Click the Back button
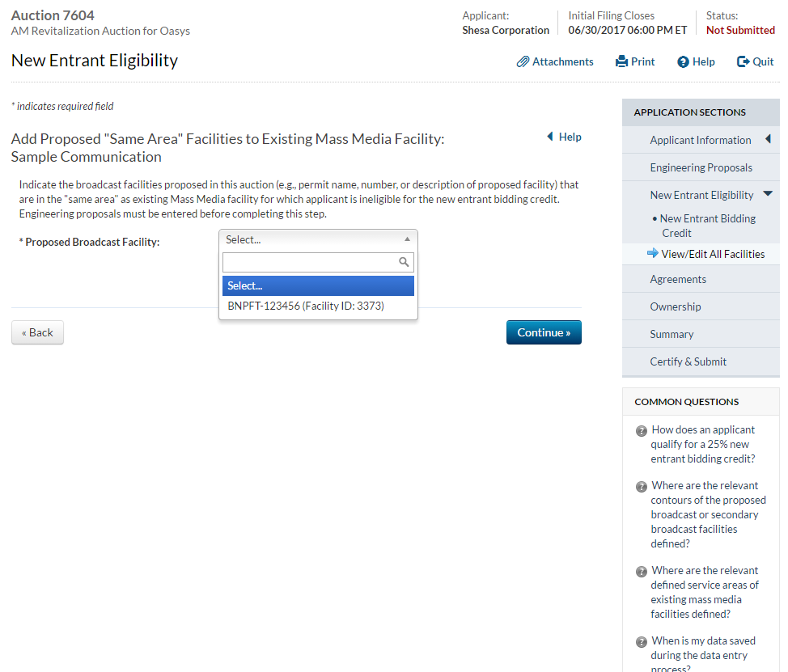 [x=37, y=332]
